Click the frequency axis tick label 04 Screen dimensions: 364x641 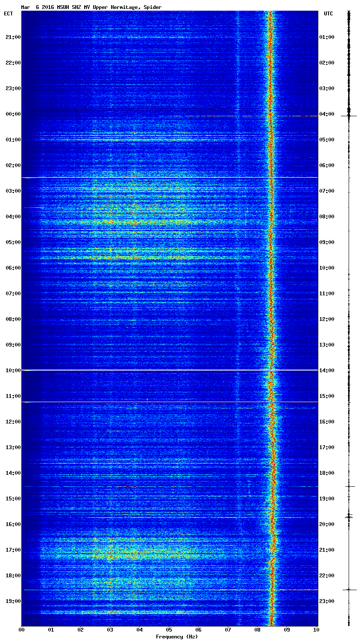(x=140, y=629)
